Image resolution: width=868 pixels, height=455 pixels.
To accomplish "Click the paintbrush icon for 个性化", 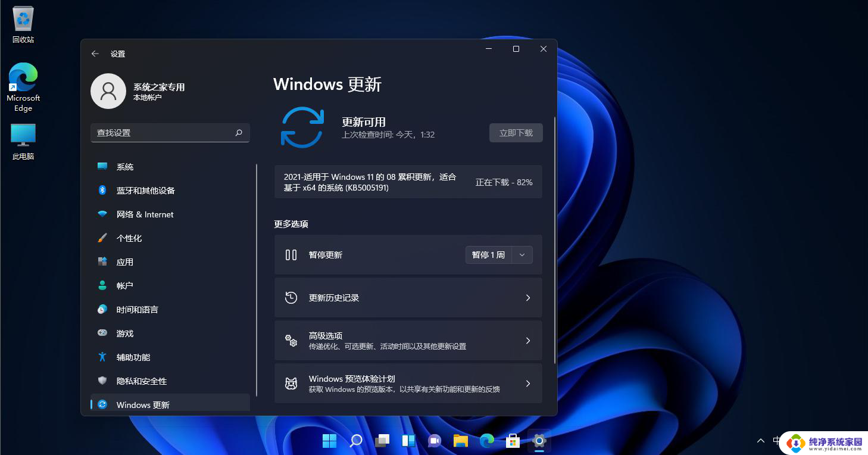I will (x=102, y=238).
